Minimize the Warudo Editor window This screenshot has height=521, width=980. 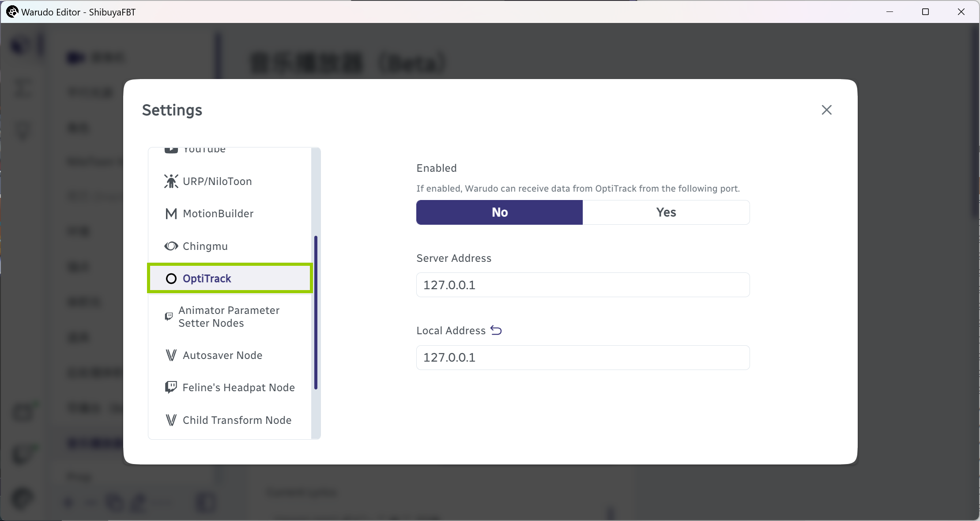tap(890, 12)
